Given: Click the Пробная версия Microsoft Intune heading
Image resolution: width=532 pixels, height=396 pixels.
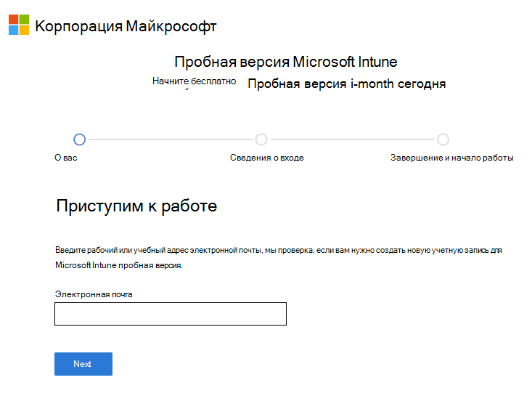Looking at the screenshot, I should tap(286, 62).
